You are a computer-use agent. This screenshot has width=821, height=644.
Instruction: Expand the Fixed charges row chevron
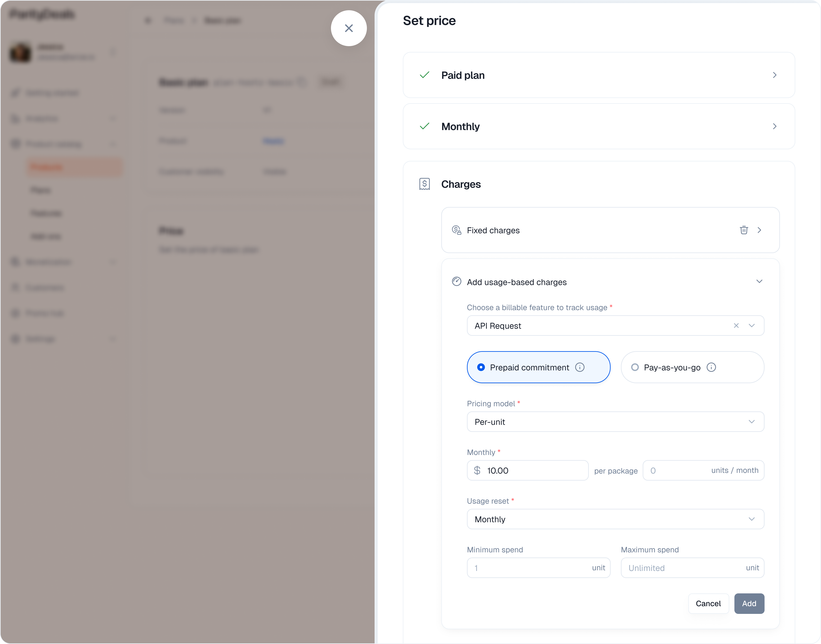(x=759, y=230)
